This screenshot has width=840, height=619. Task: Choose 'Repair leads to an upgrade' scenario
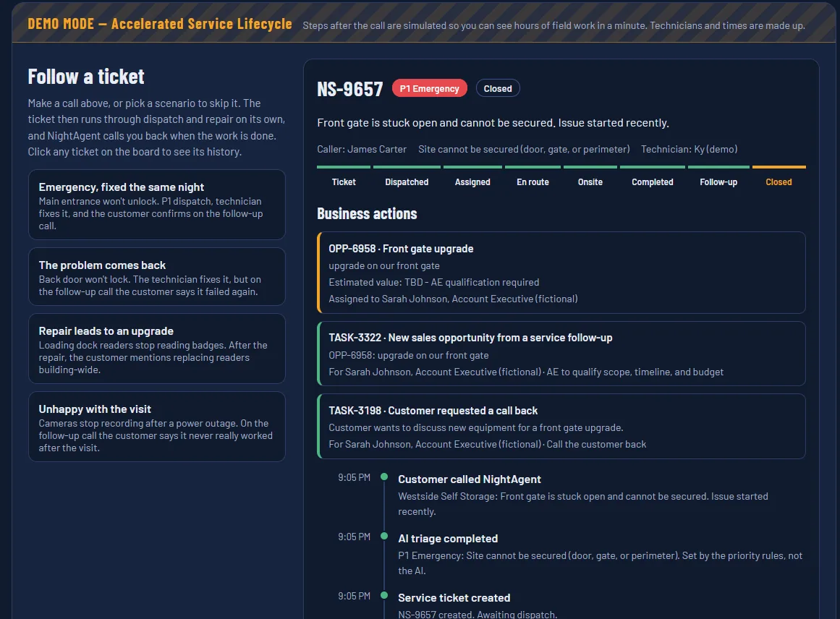[156, 349]
